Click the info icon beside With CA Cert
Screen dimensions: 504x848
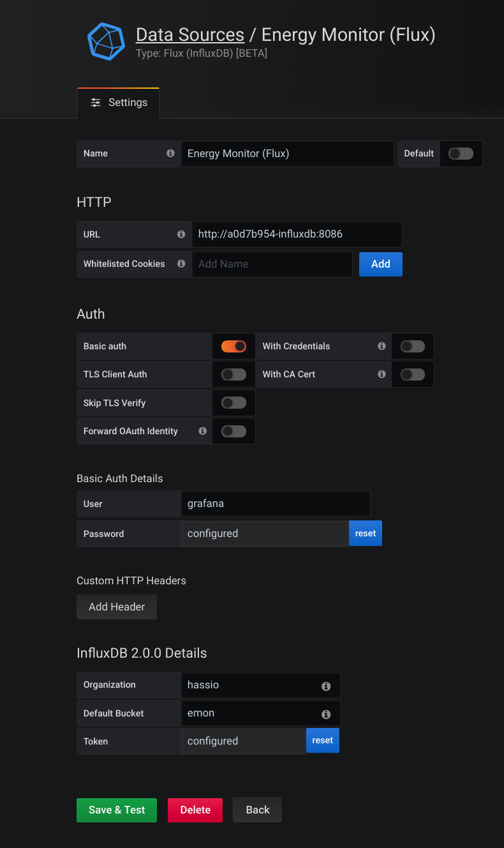tap(381, 374)
